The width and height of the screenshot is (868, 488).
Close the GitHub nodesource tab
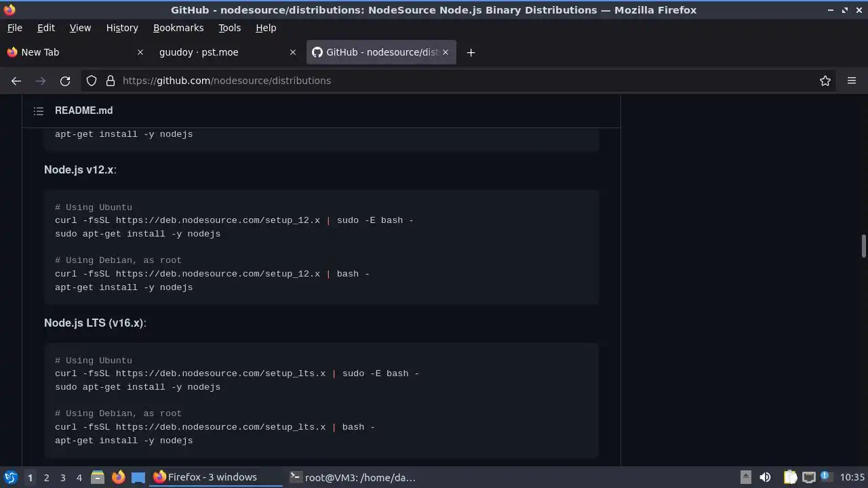(x=446, y=52)
